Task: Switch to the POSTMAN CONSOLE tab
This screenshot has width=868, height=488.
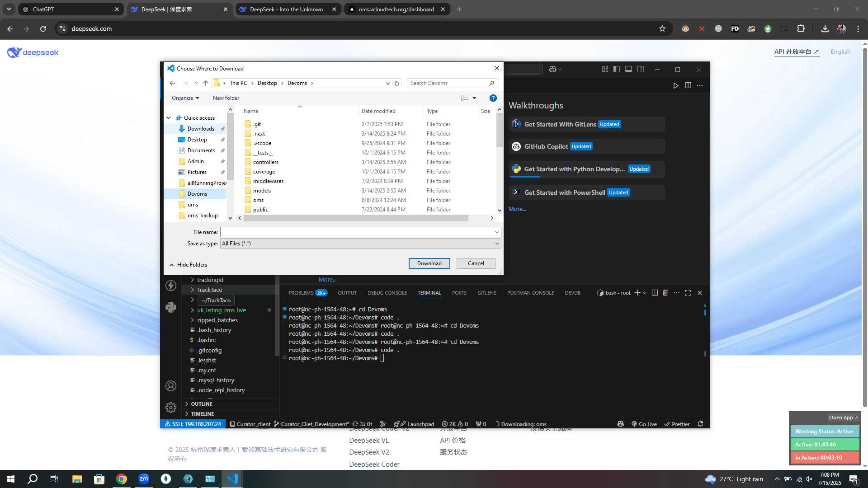Action: coord(530,293)
